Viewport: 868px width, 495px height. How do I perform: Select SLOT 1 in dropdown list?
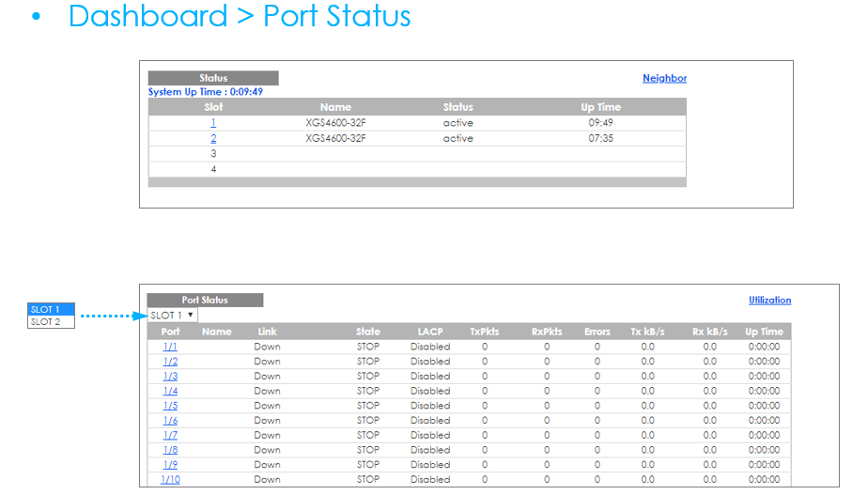pos(51,310)
